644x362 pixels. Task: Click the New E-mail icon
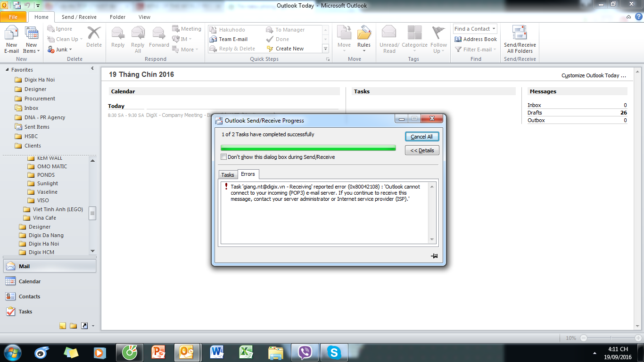[11, 40]
